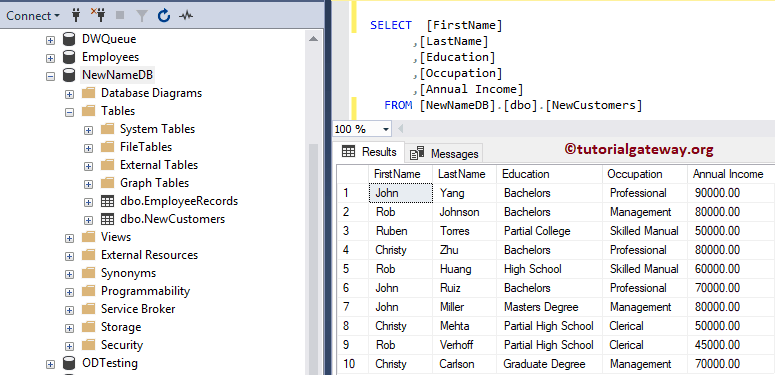Image resolution: width=775 pixels, height=375 pixels.
Task: Click the Security folder icon
Action: tap(88, 345)
